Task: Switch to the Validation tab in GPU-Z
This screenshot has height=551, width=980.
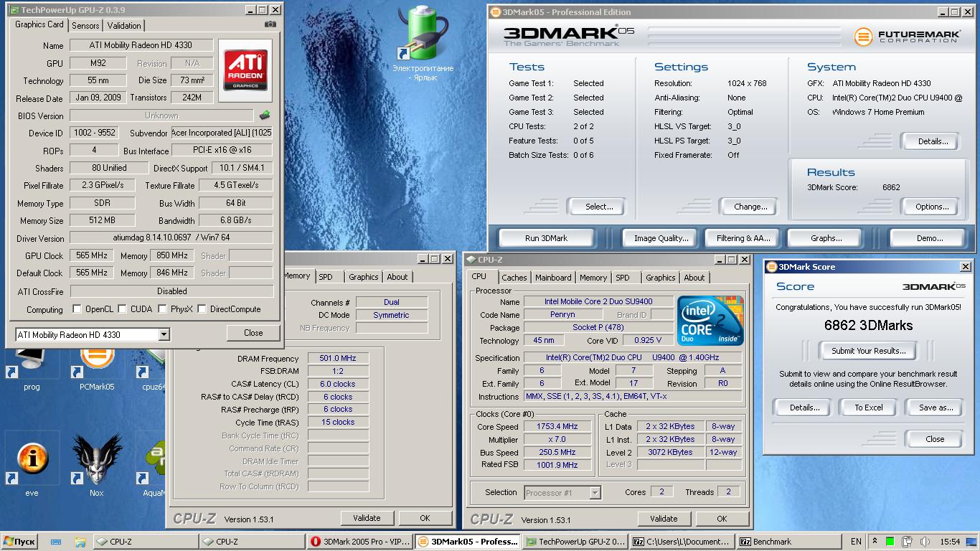Action: click(x=124, y=25)
